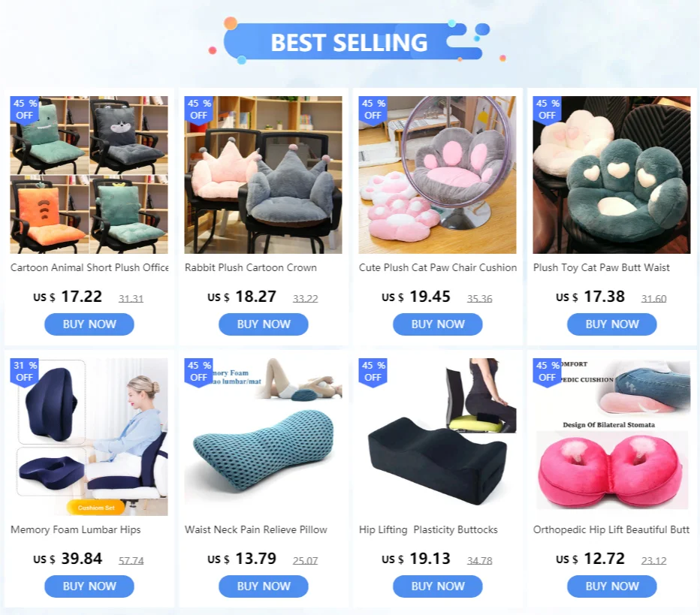View the blue Waist Neck Pain Relieve Pillow image

(264, 437)
